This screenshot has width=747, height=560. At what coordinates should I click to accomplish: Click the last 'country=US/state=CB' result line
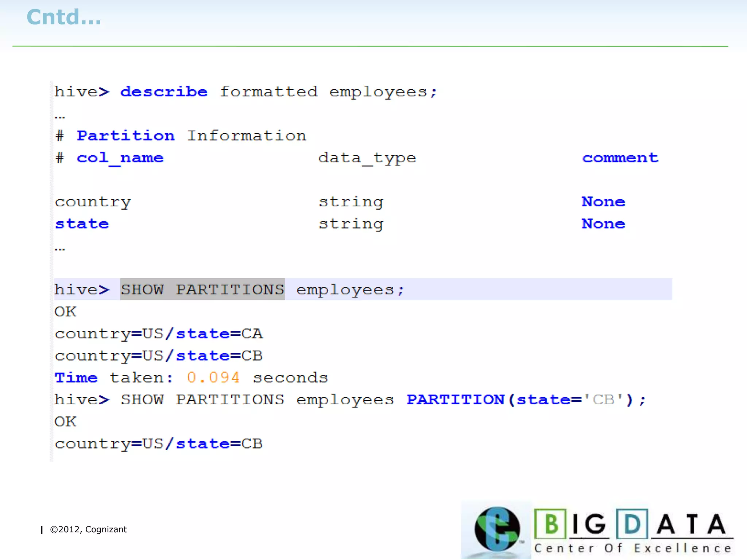pos(159,444)
